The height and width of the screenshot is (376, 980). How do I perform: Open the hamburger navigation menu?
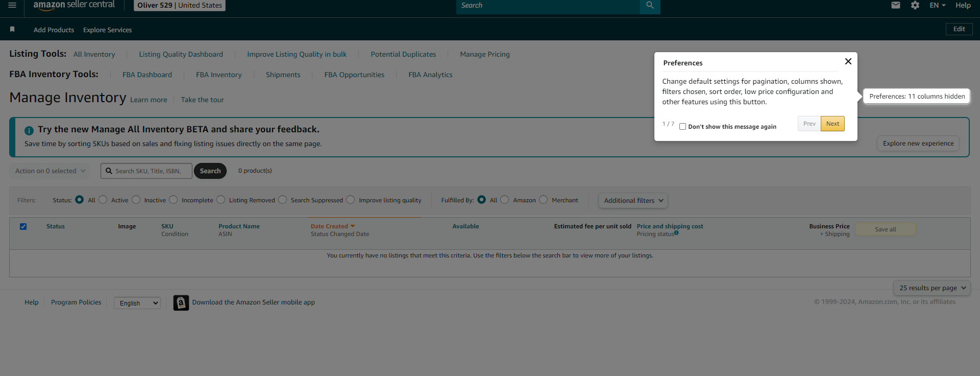[x=12, y=5]
